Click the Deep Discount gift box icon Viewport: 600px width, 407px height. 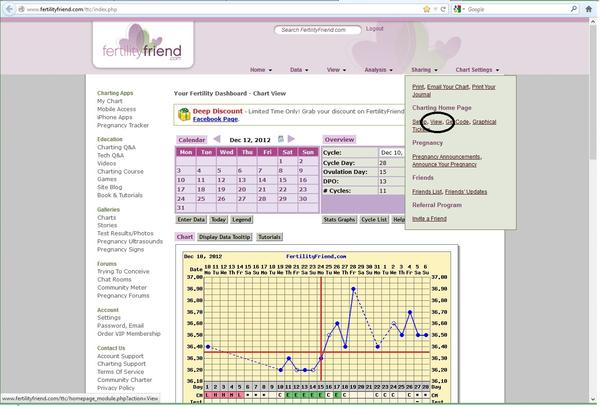pos(183,114)
